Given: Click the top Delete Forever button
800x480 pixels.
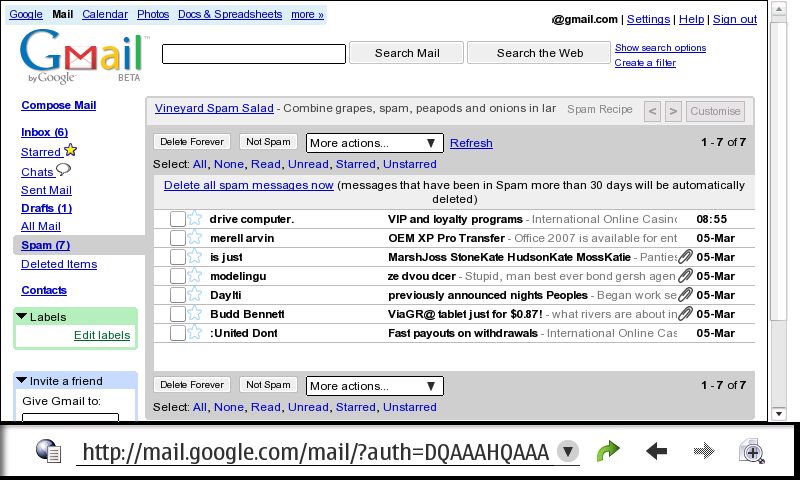Looking at the screenshot, I should 192,142.
